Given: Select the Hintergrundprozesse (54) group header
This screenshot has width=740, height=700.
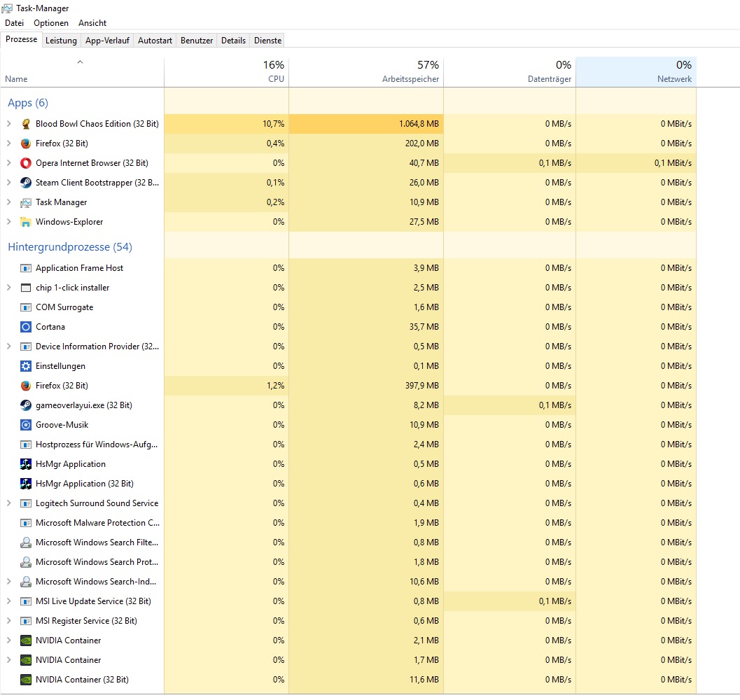Looking at the screenshot, I should coord(70,247).
